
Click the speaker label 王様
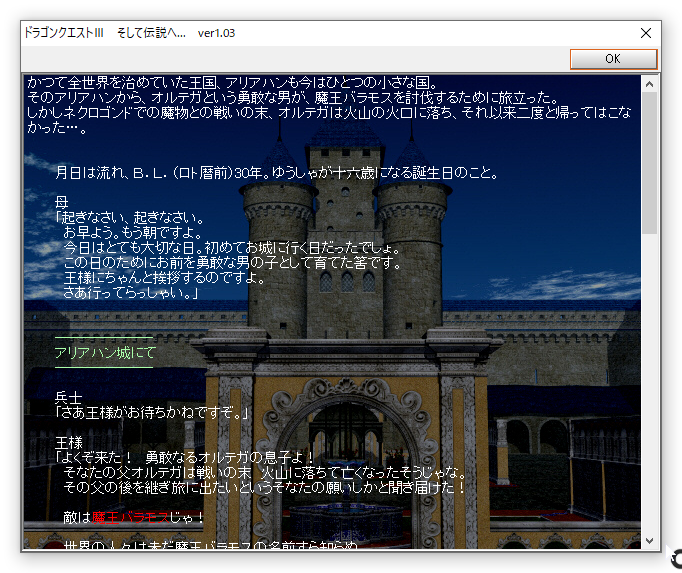tap(68, 441)
